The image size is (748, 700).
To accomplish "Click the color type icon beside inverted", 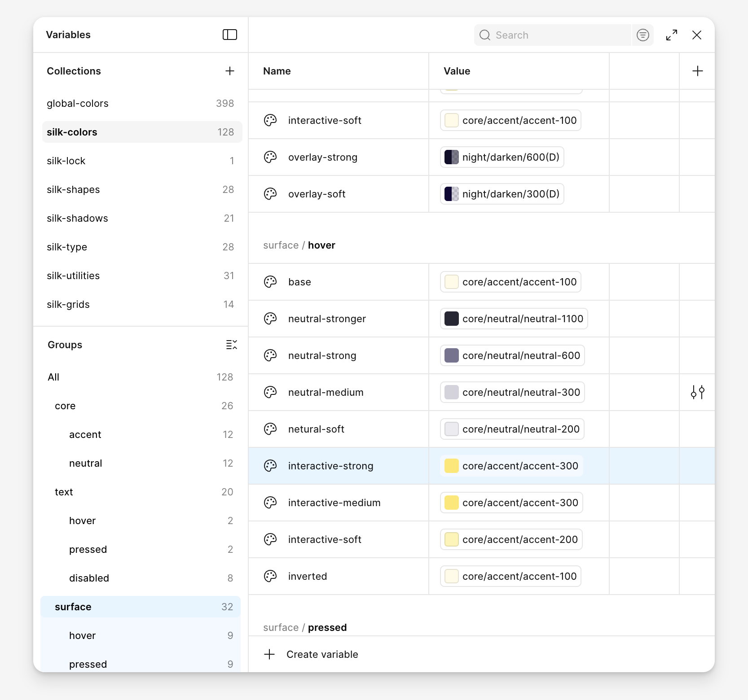I will tap(270, 576).
